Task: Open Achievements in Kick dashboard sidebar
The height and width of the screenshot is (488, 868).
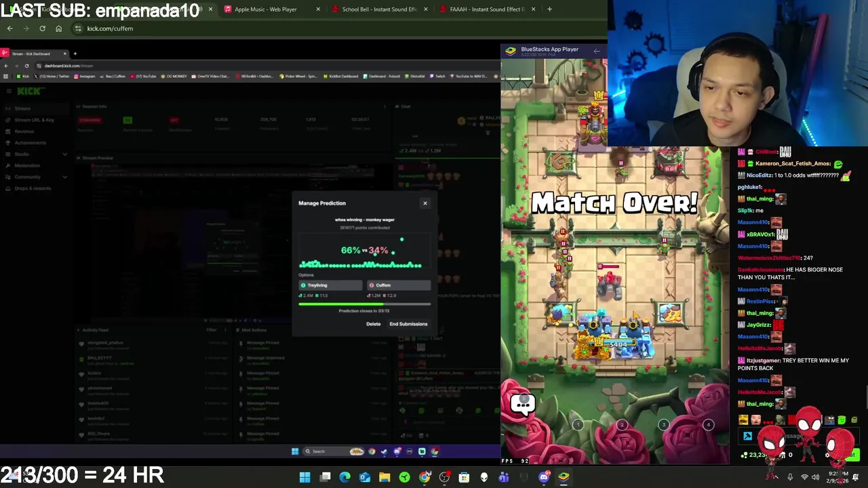Action: pyautogui.click(x=30, y=143)
